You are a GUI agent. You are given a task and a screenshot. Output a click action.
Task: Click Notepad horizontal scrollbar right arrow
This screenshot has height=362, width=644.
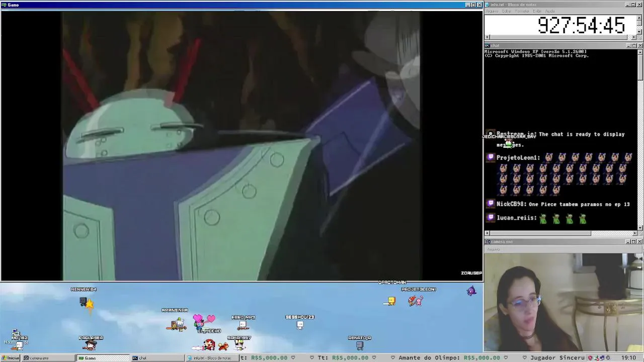pyautogui.click(x=634, y=37)
